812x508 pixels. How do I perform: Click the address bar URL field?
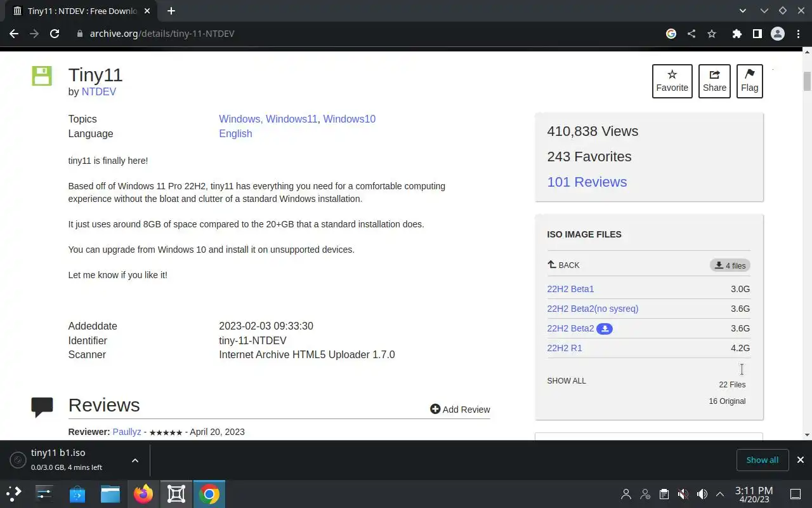pos(368,34)
